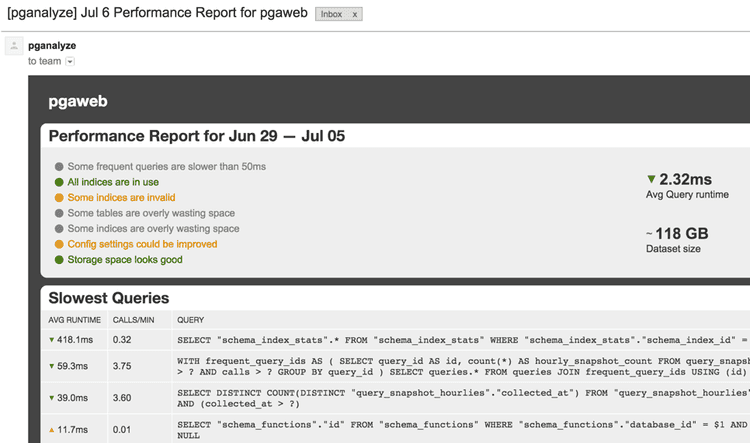Click the CALLS/MIN column header
750x443 pixels.
(x=133, y=320)
